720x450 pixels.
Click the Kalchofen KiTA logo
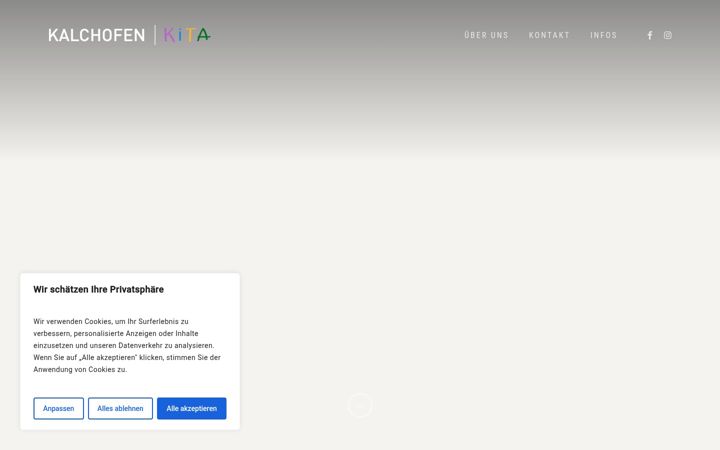click(129, 35)
